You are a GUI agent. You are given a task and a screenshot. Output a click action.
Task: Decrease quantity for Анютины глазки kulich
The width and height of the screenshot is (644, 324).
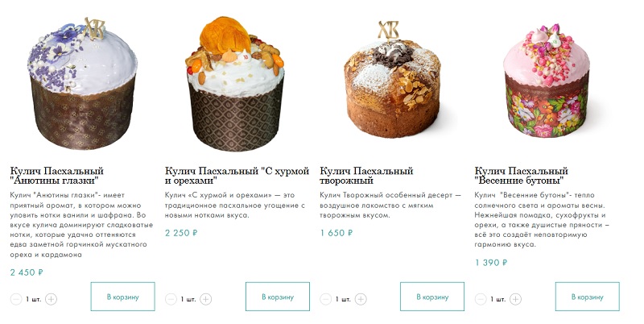15,299
